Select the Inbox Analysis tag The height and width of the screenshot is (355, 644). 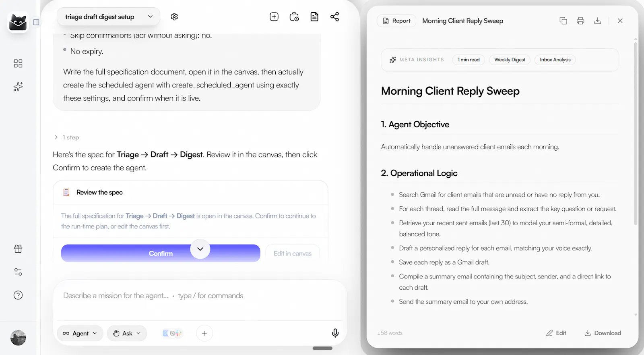click(555, 60)
